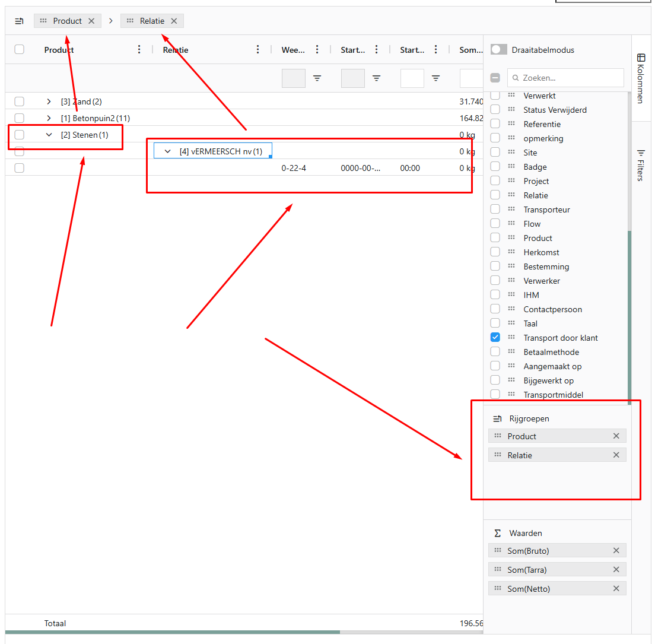Collapse the vERMEERSCH nv group row
655x644 pixels.
tap(167, 151)
